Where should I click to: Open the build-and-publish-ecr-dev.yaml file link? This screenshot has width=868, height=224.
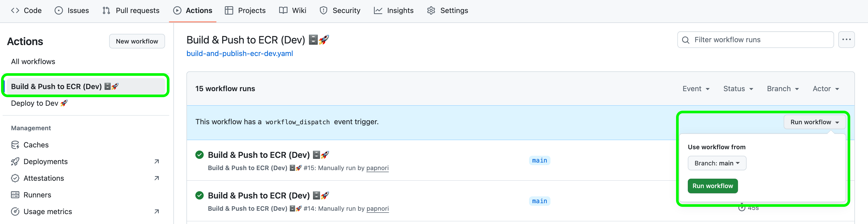coord(239,53)
